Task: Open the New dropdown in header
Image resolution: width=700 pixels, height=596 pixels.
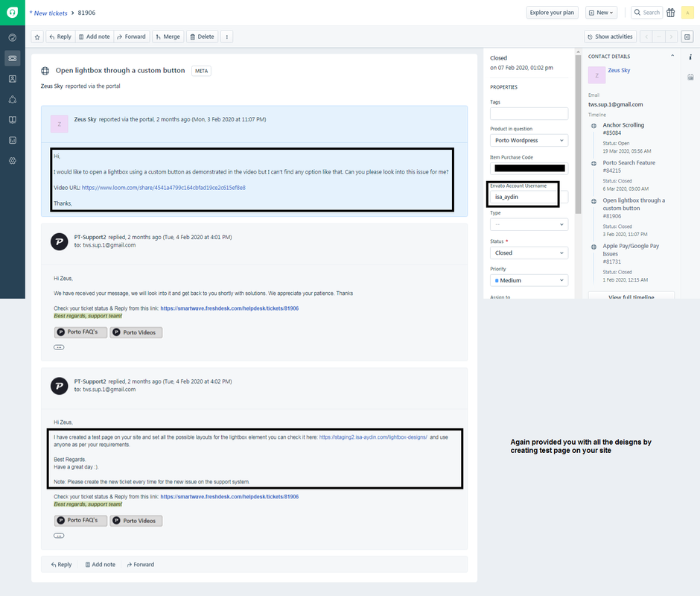Action: point(601,13)
